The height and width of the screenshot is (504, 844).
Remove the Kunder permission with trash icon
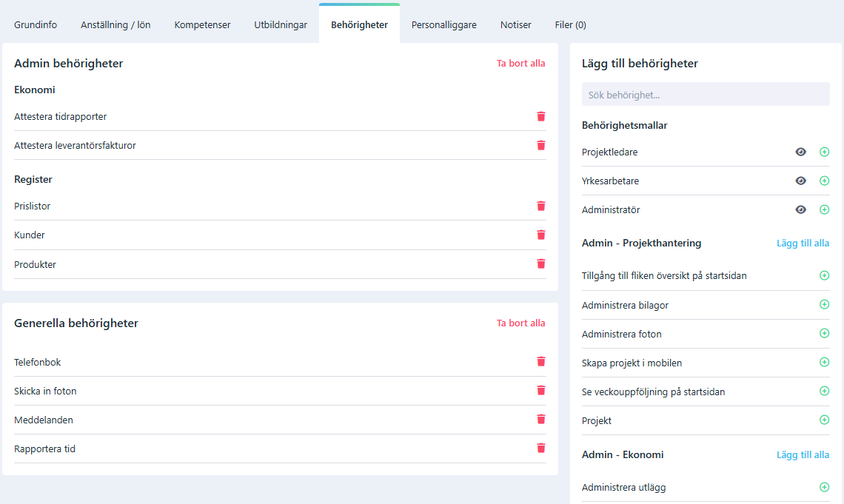coord(541,235)
